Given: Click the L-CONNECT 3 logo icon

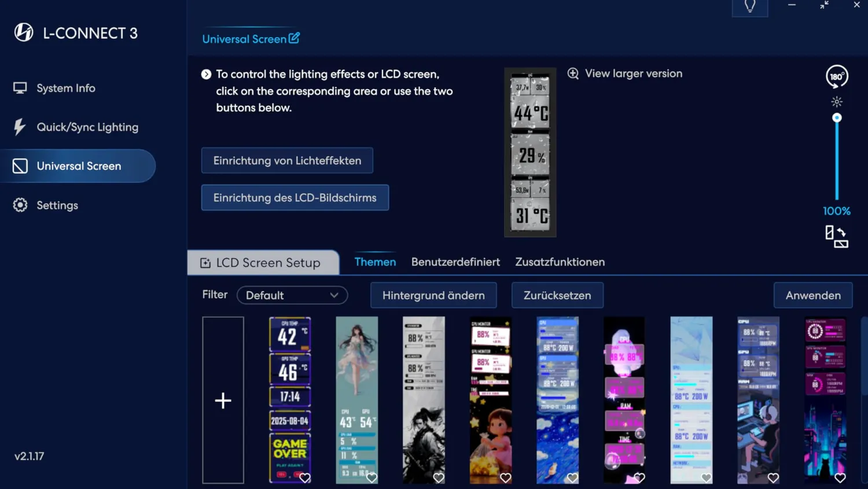Looking at the screenshot, I should point(24,32).
